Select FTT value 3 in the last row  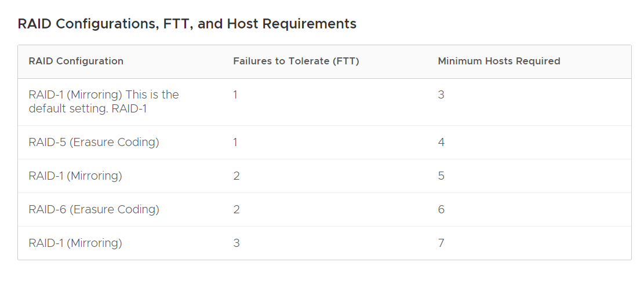coord(236,243)
